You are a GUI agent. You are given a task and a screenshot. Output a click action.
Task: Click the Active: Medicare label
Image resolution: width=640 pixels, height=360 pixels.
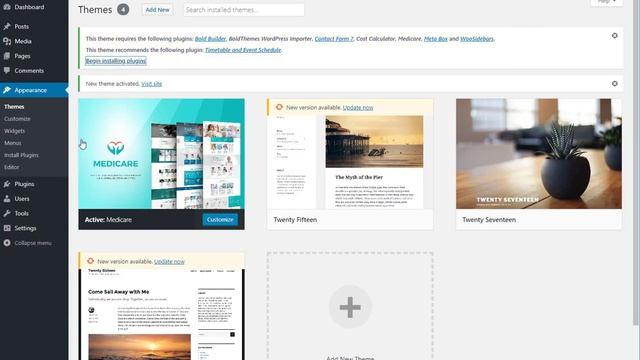click(108, 220)
